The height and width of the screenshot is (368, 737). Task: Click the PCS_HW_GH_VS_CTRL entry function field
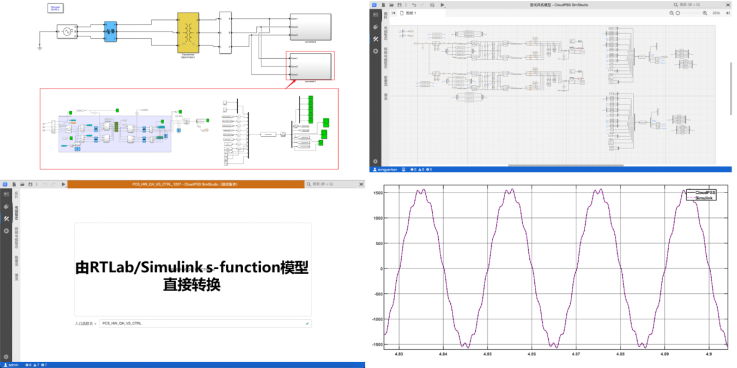click(x=205, y=323)
